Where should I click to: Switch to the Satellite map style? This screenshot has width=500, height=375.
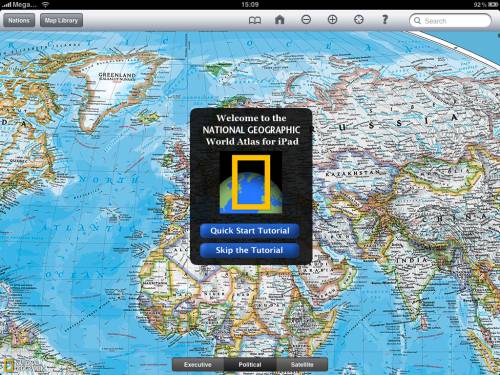click(x=302, y=365)
